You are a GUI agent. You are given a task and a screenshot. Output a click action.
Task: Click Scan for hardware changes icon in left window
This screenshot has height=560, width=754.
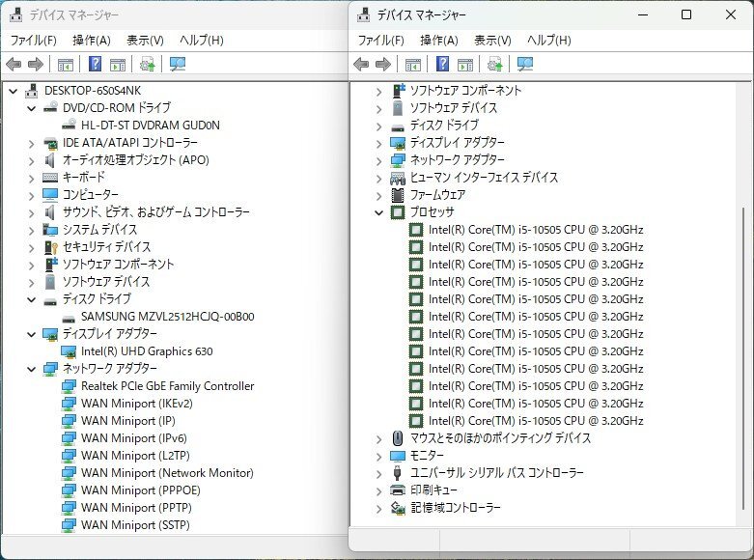(x=178, y=64)
